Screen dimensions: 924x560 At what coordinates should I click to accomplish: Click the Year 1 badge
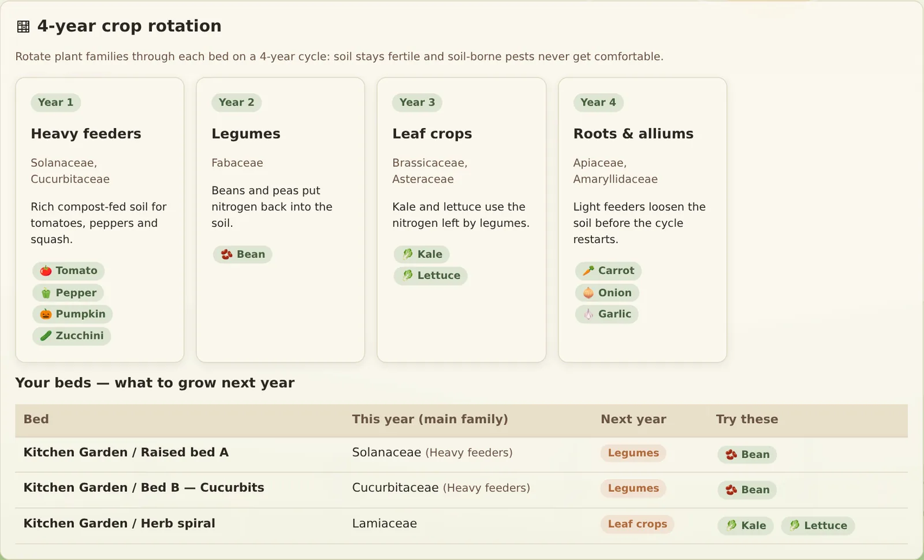click(55, 102)
